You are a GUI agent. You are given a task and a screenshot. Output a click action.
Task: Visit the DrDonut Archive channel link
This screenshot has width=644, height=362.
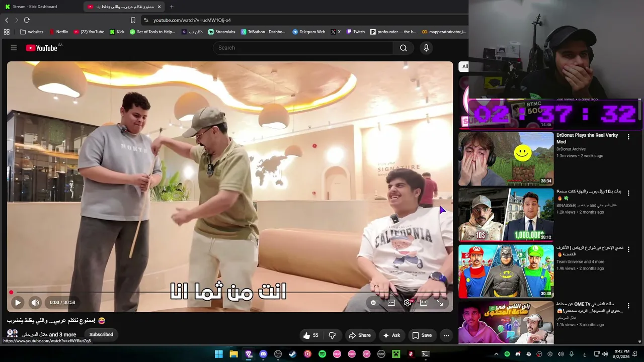click(571, 149)
